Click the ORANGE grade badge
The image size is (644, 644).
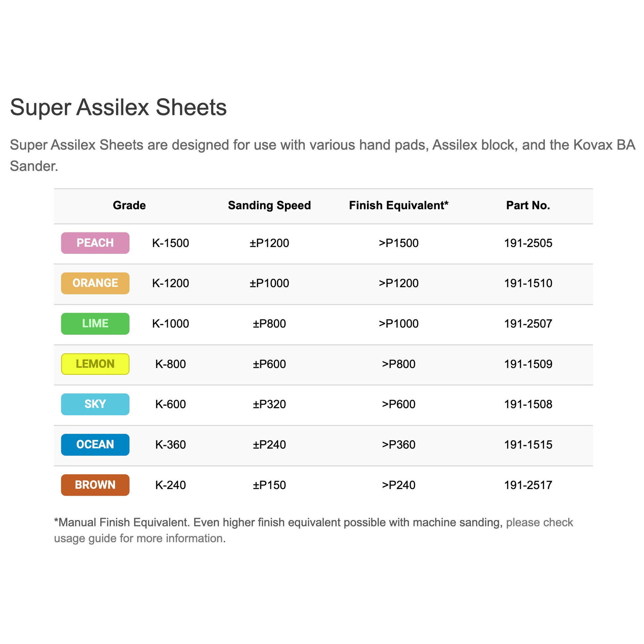pyautogui.click(x=95, y=283)
